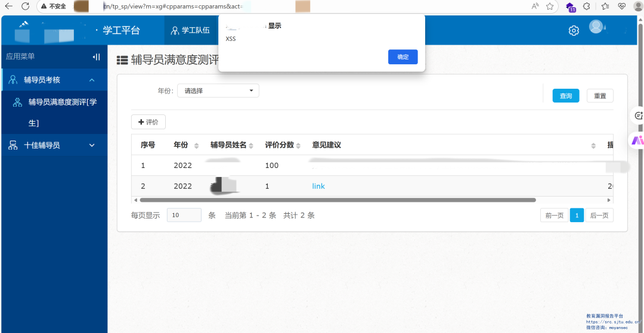Viewport: 644px width, 333px height.
Task: Open browser essentials heart icon
Action: pos(622,6)
